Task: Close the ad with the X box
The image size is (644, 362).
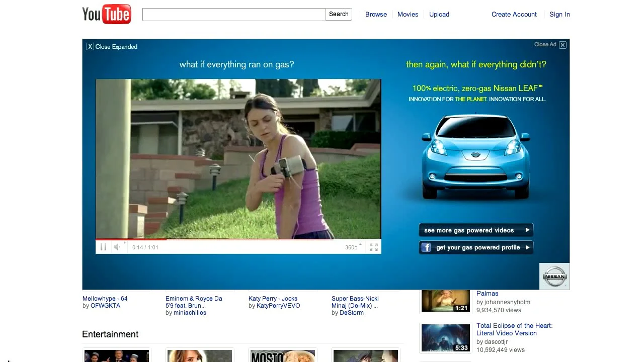Action: 562,45
